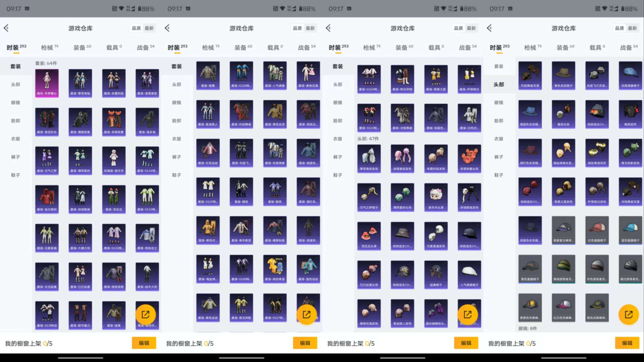Open the 蓝色童趣帽子 cap card

pyautogui.click(x=630, y=230)
